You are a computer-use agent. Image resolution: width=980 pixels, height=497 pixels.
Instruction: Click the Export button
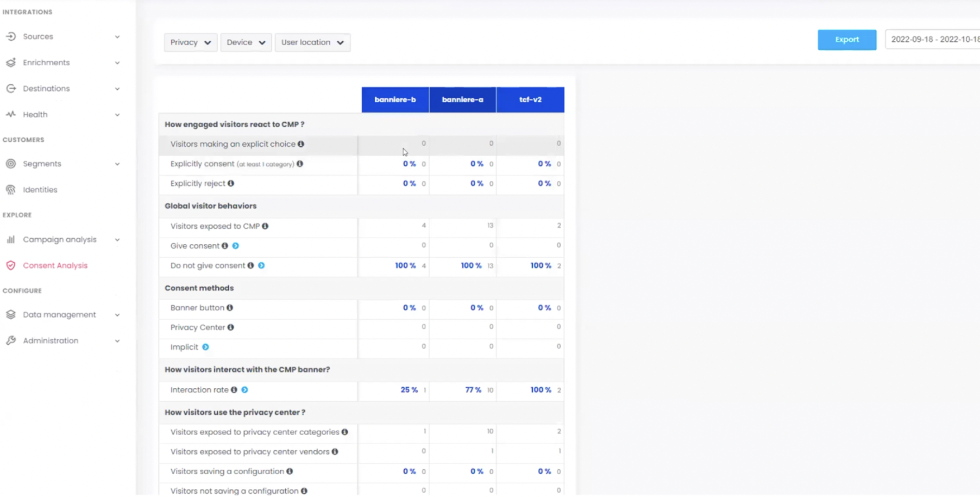(847, 40)
